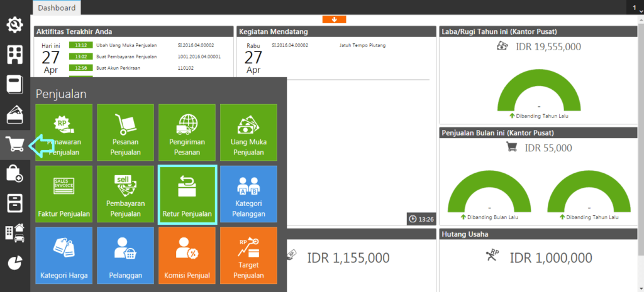Image resolution: width=644 pixels, height=292 pixels.
Task: Open the settings gear in sidebar
Action: pos(15,25)
